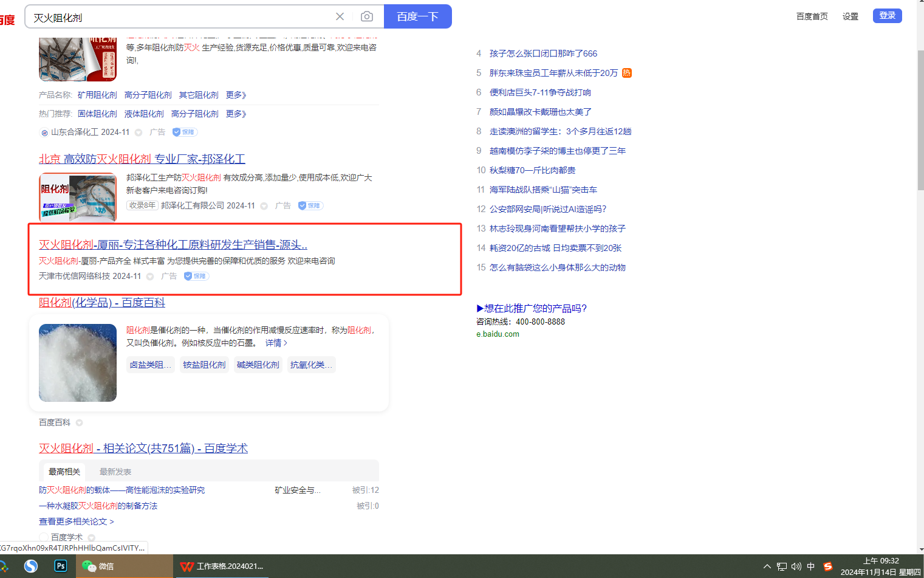The height and width of the screenshot is (578, 924).
Task: Open 灭火阻化剂 - 相关论文 百度学术 result
Action: (143, 448)
